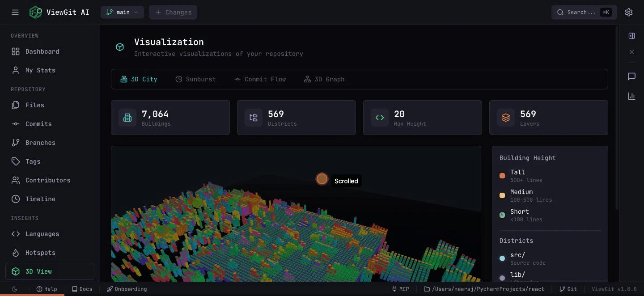Image resolution: width=644 pixels, height=296 pixels.
Task: Click the Max Height stat card
Action: coord(423,118)
